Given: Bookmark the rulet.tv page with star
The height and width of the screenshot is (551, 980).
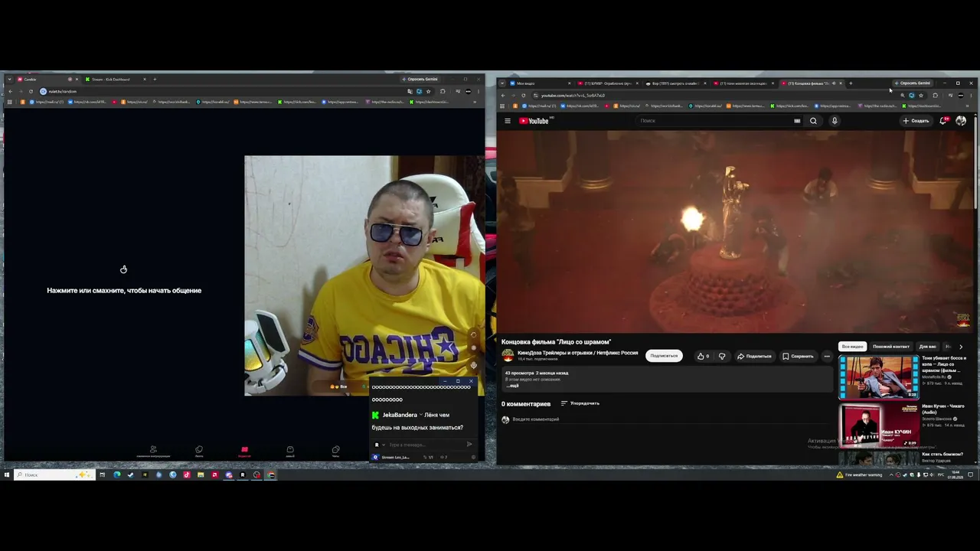Looking at the screenshot, I should click(x=428, y=91).
